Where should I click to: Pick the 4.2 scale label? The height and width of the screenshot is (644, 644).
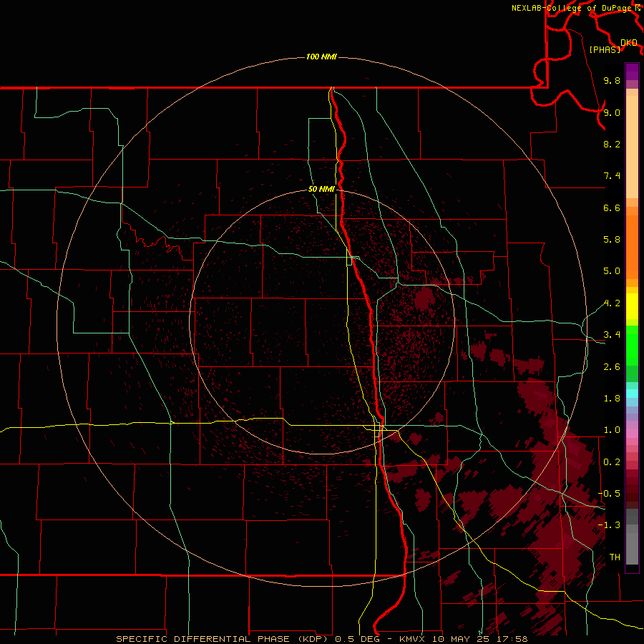click(x=612, y=303)
